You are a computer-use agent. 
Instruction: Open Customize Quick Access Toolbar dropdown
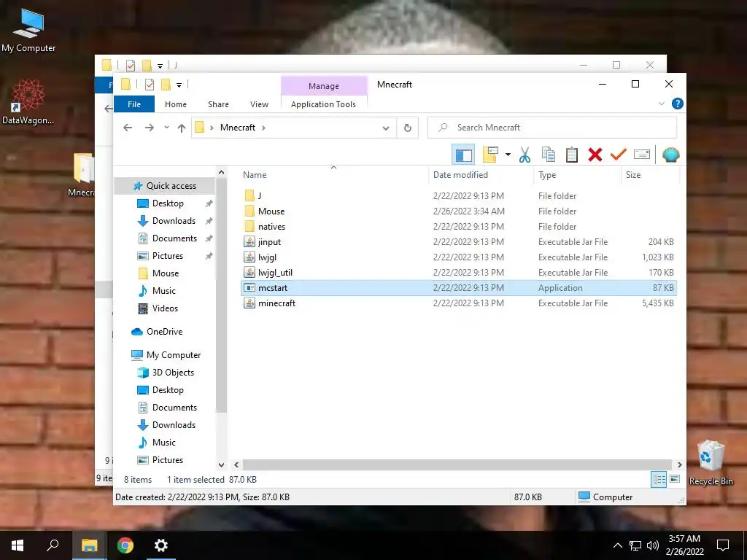[179, 85]
